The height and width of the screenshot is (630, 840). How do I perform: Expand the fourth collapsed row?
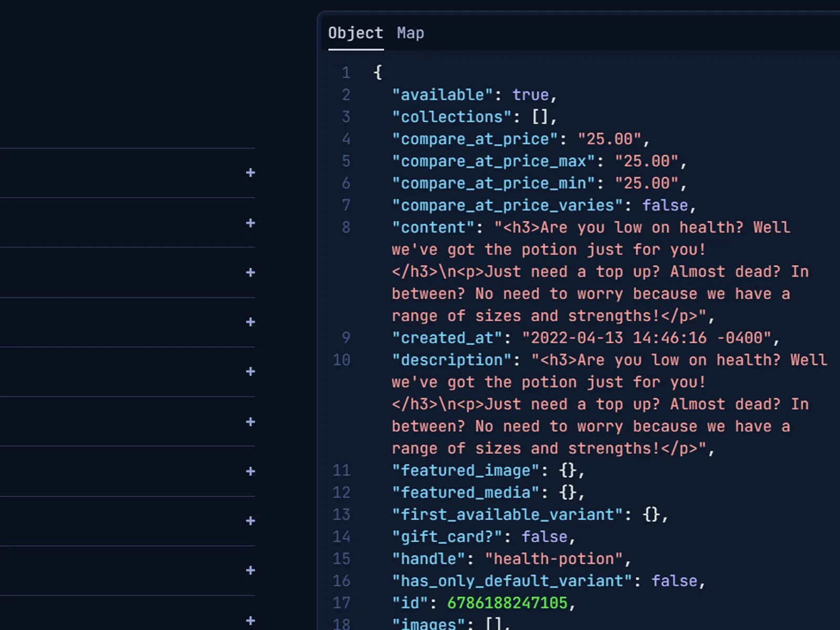(x=251, y=322)
